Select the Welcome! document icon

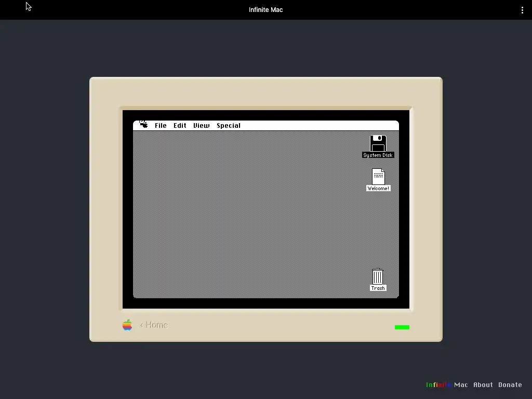click(x=378, y=177)
